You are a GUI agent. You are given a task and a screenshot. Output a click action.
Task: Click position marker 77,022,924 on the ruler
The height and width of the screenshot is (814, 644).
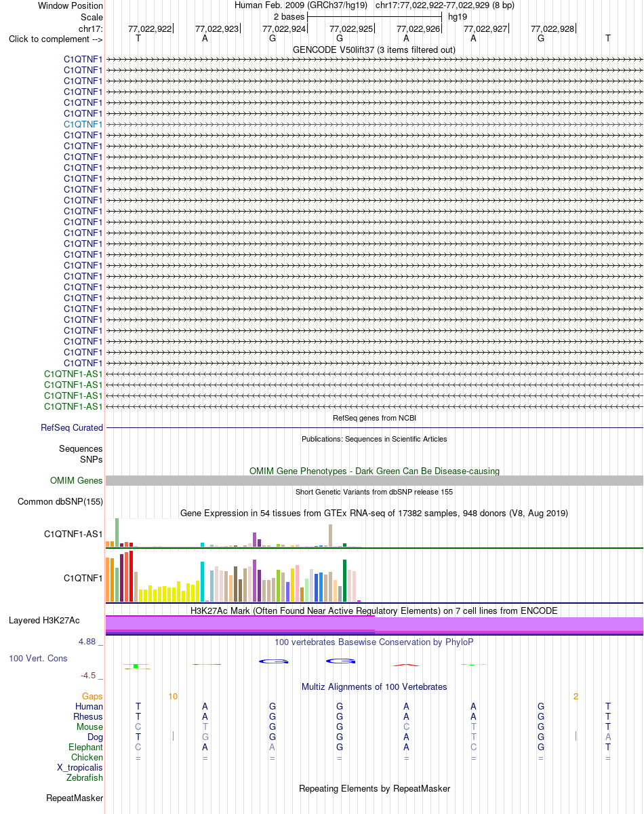pos(284,28)
